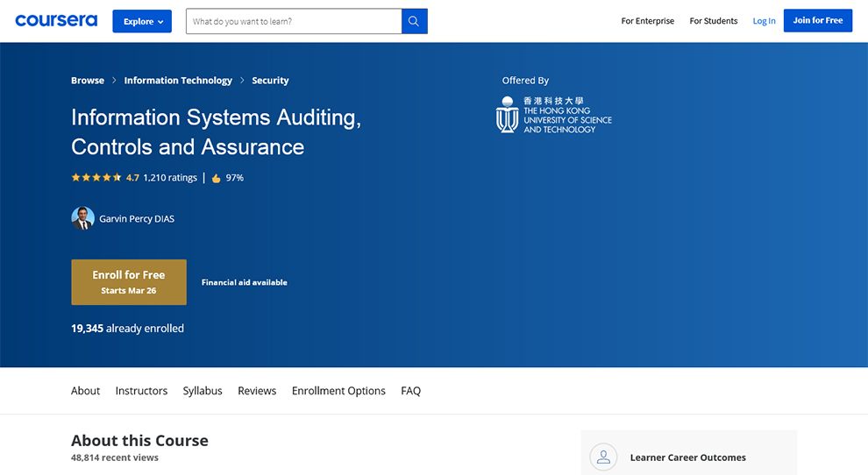Click the course title heading
The width and height of the screenshot is (868, 475).
[216, 131]
